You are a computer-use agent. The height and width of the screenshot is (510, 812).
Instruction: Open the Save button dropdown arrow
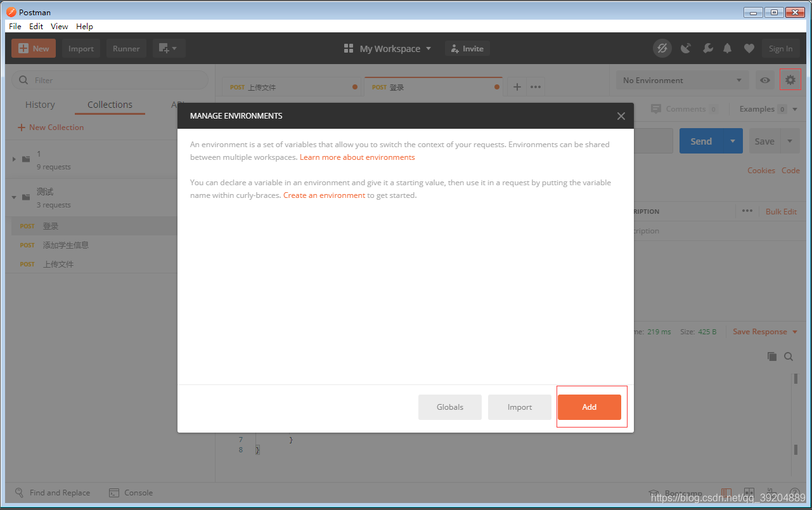(790, 141)
